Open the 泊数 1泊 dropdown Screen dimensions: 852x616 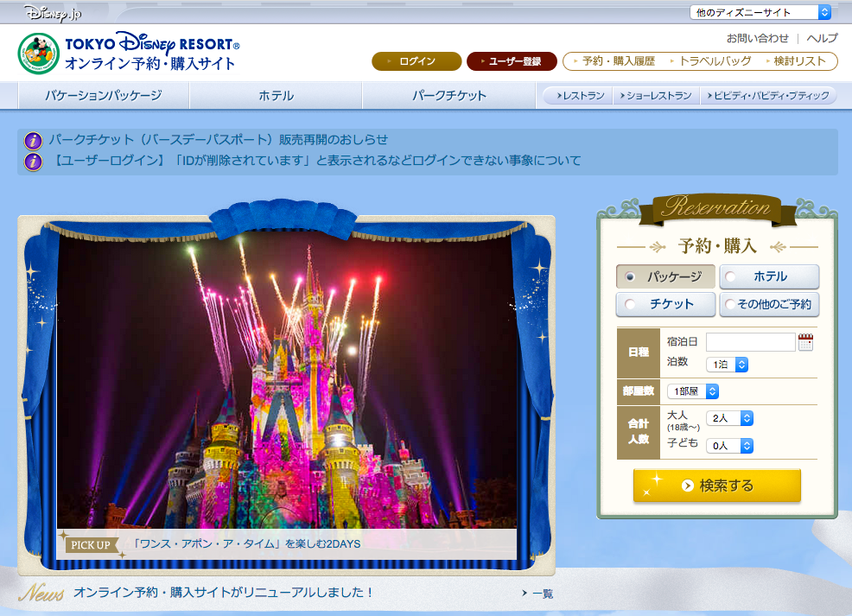click(x=727, y=365)
